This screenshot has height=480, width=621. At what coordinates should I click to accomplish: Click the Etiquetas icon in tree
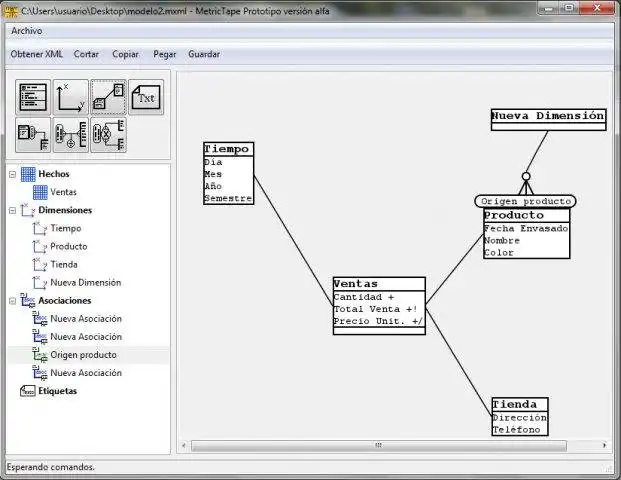tap(27, 391)
